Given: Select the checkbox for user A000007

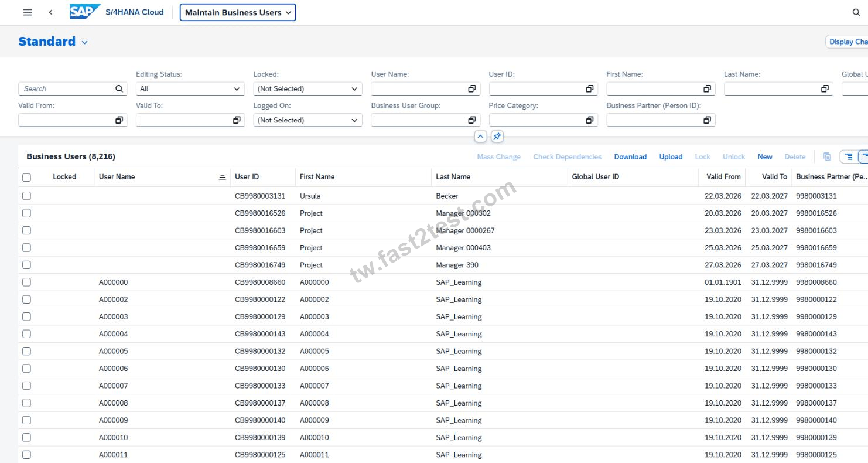Looking at the screenshot, I should pos(26,386).
